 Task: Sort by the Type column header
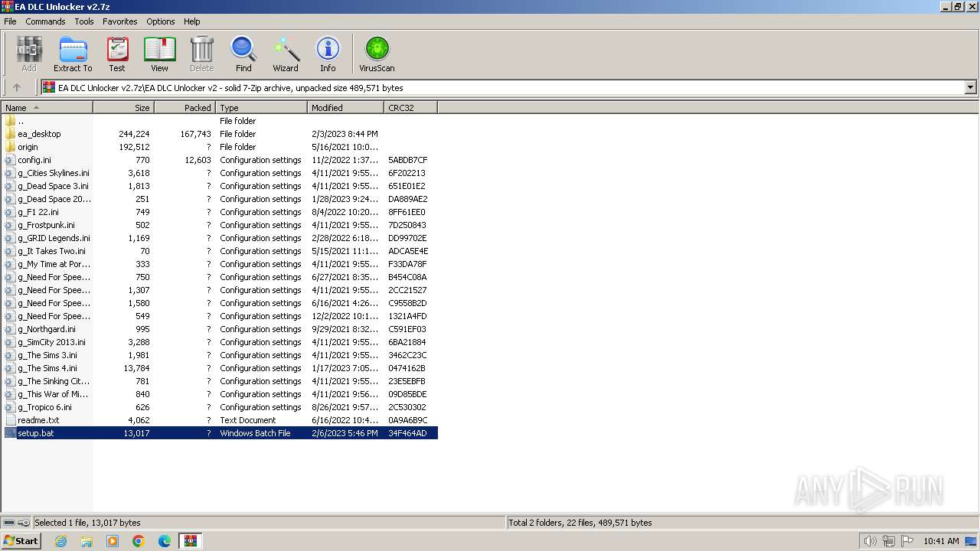(262, 108)
